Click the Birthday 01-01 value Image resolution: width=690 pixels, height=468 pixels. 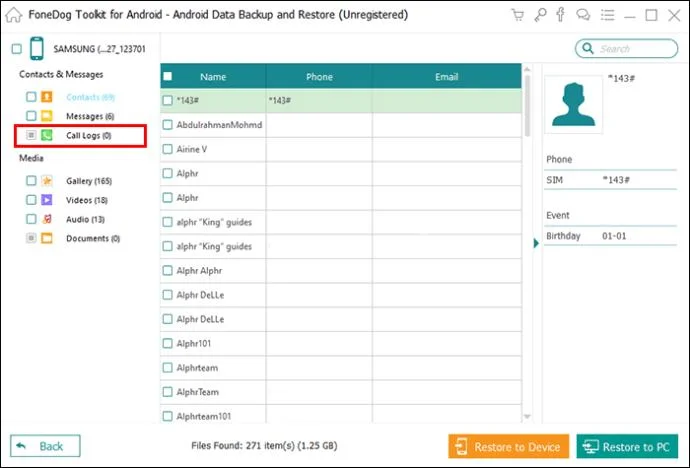614,236
